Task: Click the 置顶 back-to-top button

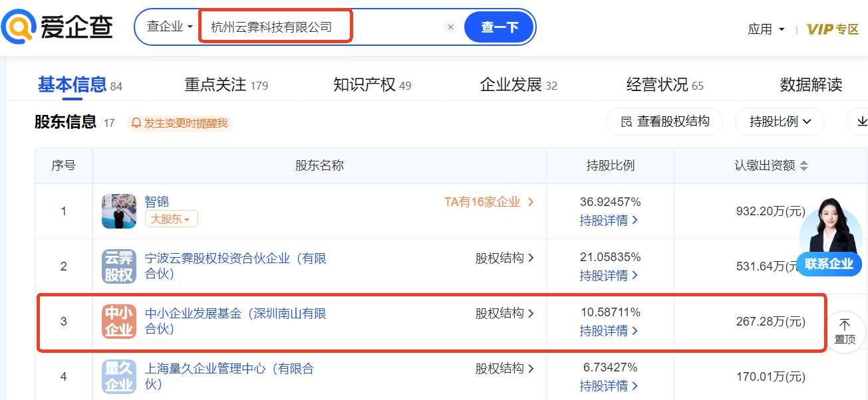Action: (845, 332)
